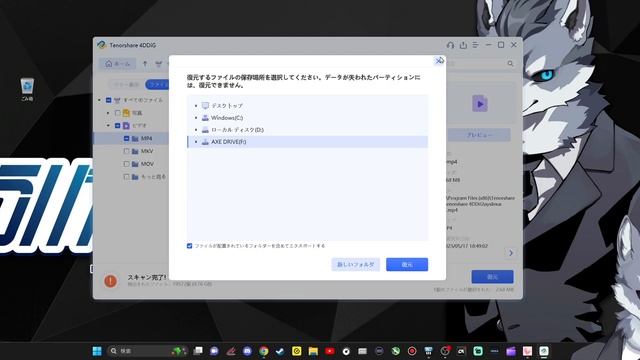The width and height of the screenshot is (640, 360).
Task: Open the YouTube icon in the taskbar
Action: 330,351
